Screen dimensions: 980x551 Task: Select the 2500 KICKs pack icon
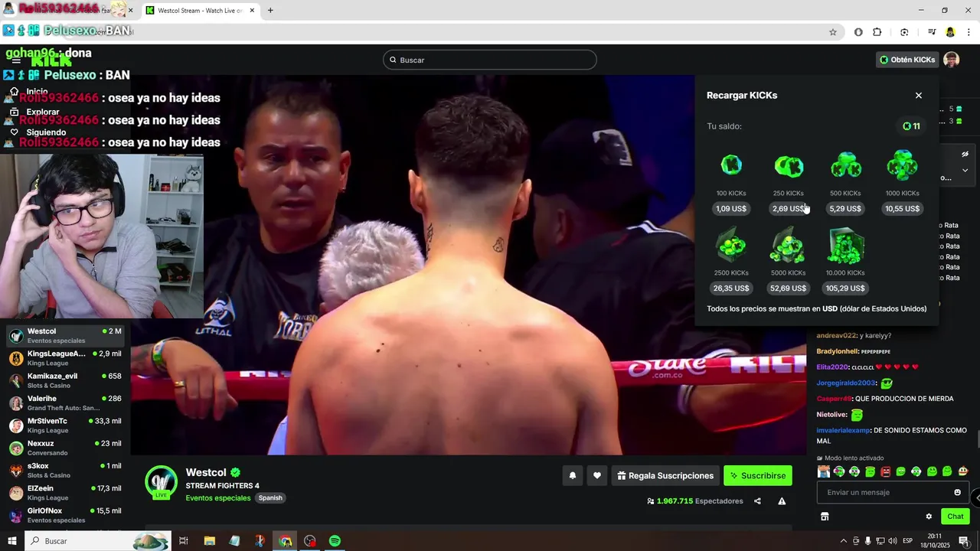pyautogui.click(x=731, y=246)
